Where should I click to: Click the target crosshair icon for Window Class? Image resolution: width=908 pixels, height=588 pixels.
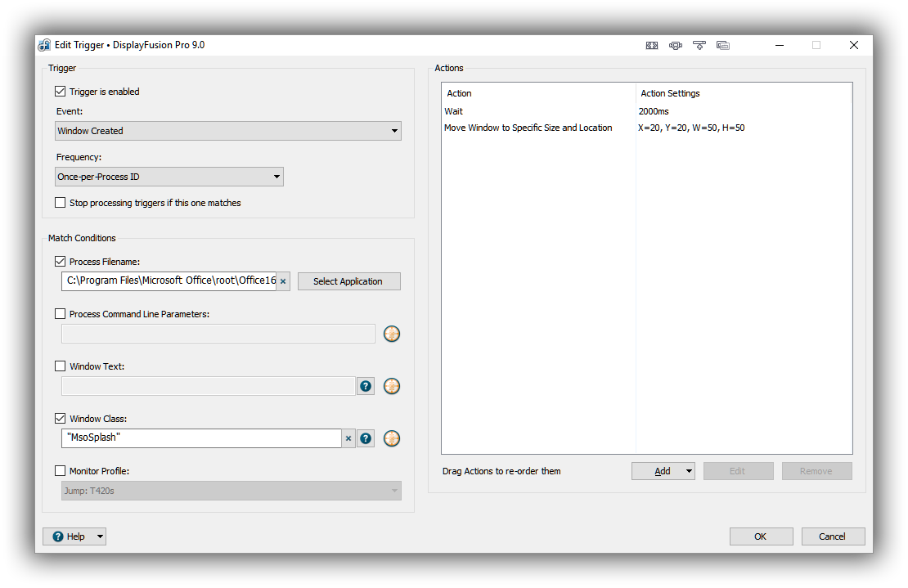tap(392, 438)
